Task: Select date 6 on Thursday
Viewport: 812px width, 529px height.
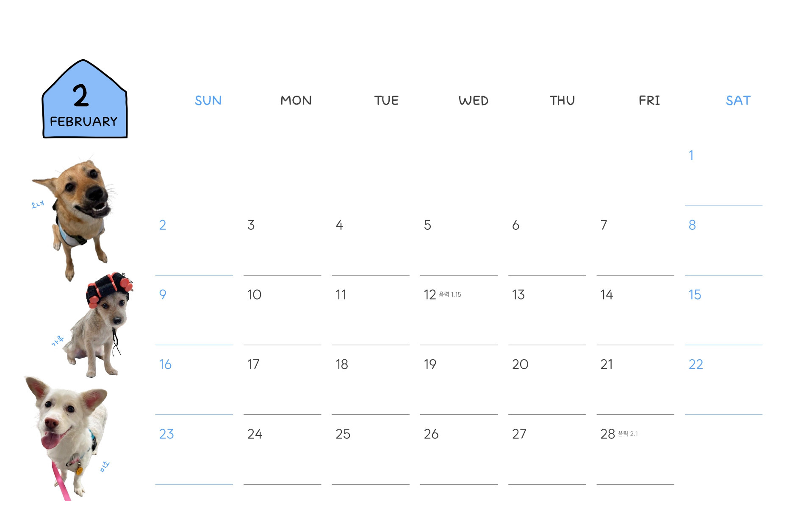Action: (x=515, y=225)
